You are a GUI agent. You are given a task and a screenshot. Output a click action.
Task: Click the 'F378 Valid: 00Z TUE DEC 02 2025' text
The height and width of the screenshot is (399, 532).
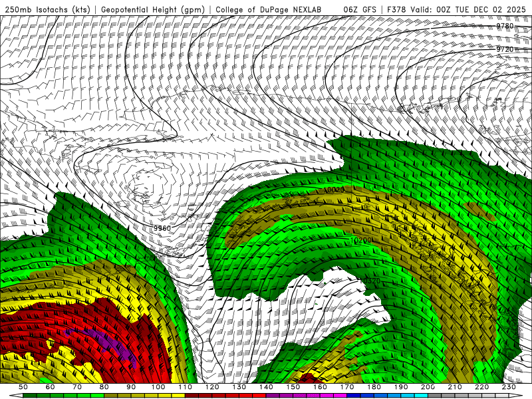tap(456, 9)
